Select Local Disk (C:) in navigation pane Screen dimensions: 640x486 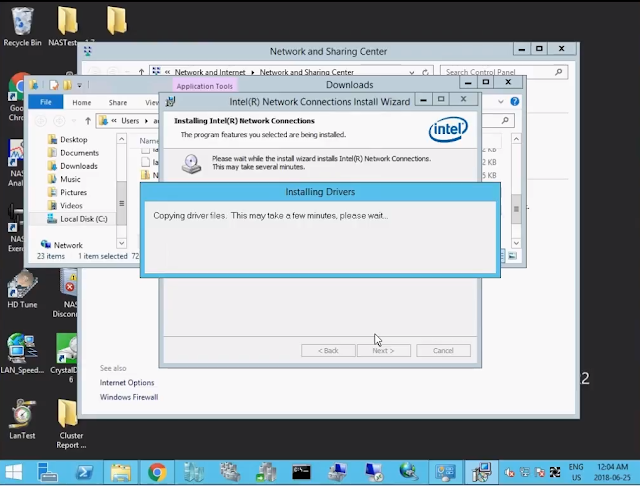[x=77, y=219]
